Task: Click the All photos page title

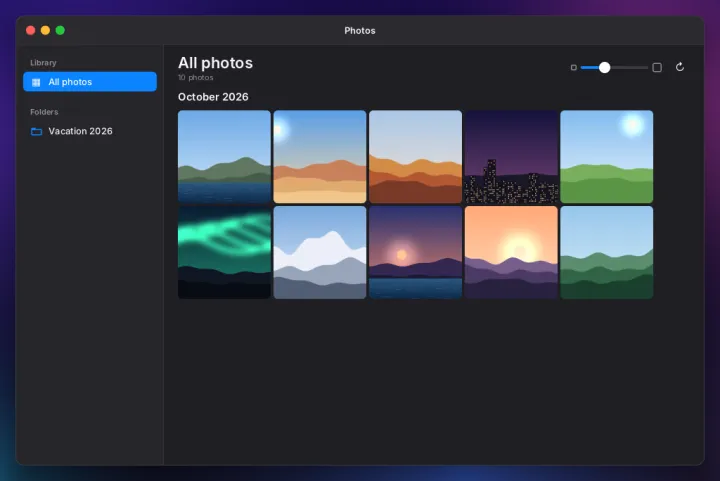Action: [215, 63]
